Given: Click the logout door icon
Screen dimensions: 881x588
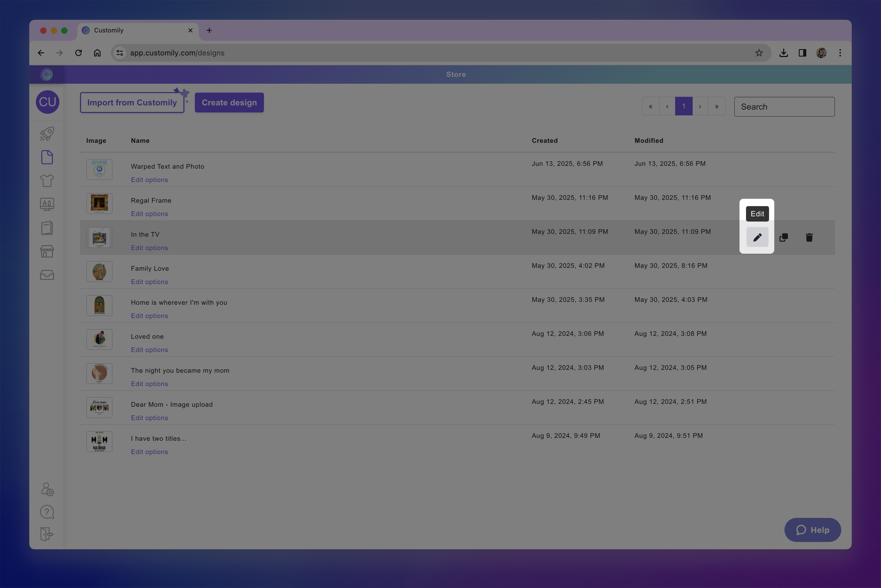Looking at the screenshot, I should point(47,534).
